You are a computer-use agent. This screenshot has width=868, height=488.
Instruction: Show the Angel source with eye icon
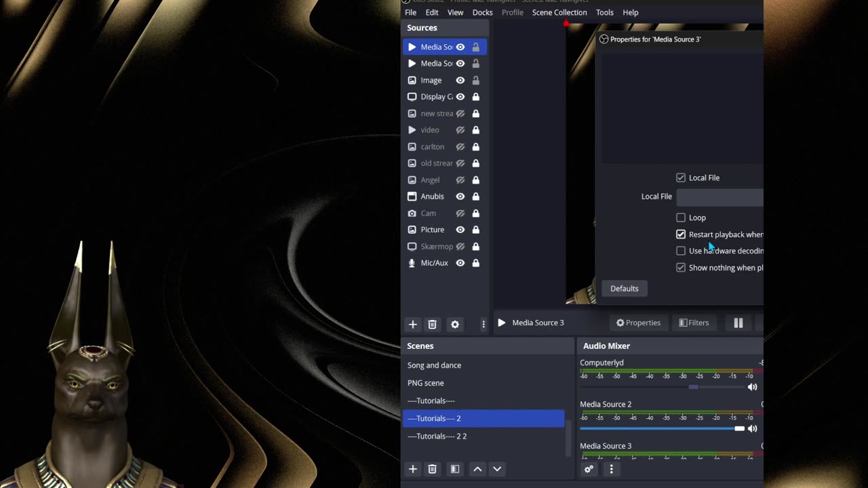click(460, 180)
